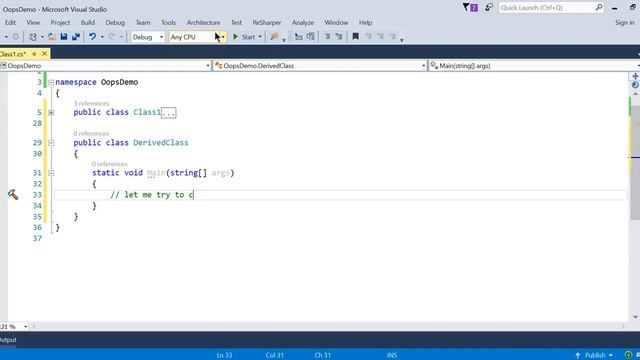Open the Test menu
This screenshot has height=360, width=640.
236,23
